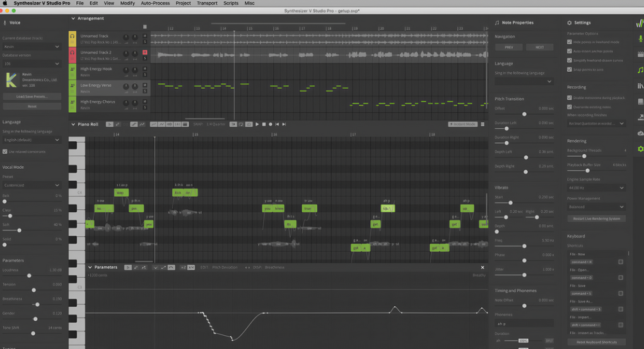
Task: Open Note Properties language dropdown
Action: [x=524, y=82]
